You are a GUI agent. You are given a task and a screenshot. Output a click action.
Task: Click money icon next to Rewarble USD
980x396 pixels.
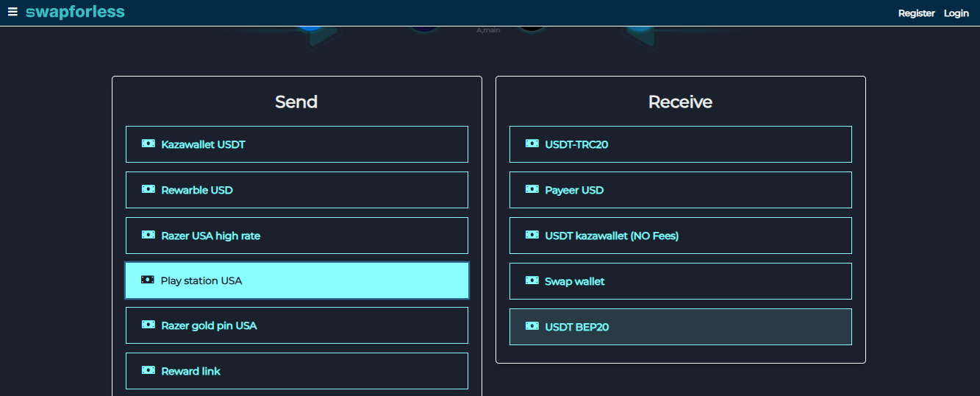tap(149, 190)
